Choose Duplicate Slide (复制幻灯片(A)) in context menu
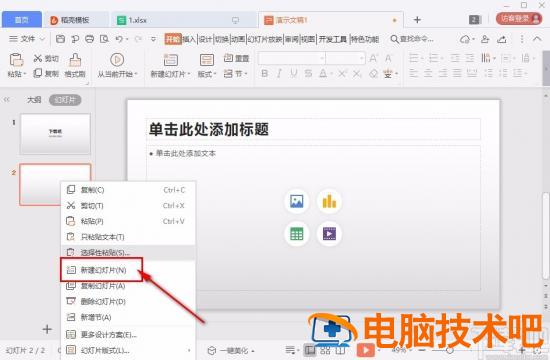The image size is (550, 360). click(128, 286)
